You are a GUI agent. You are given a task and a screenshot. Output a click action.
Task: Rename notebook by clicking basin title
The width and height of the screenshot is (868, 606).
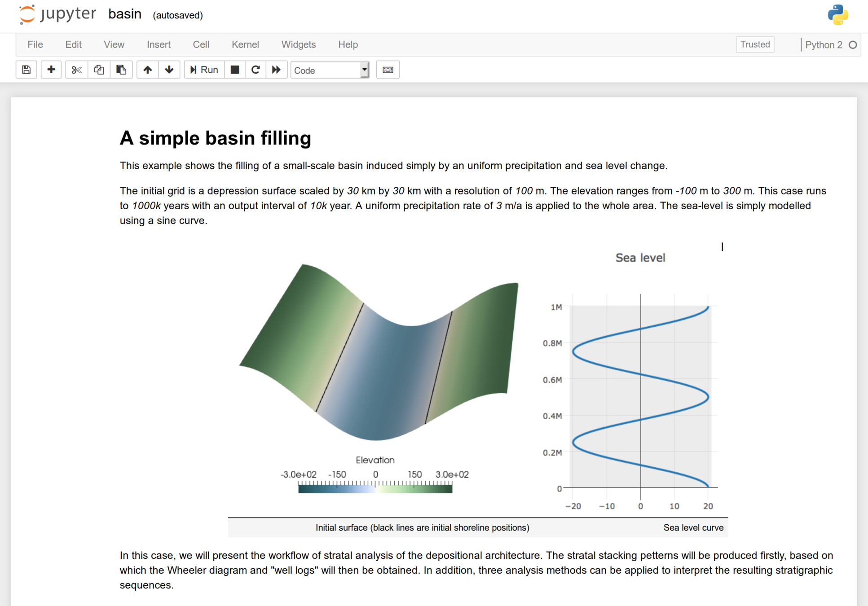125,14
